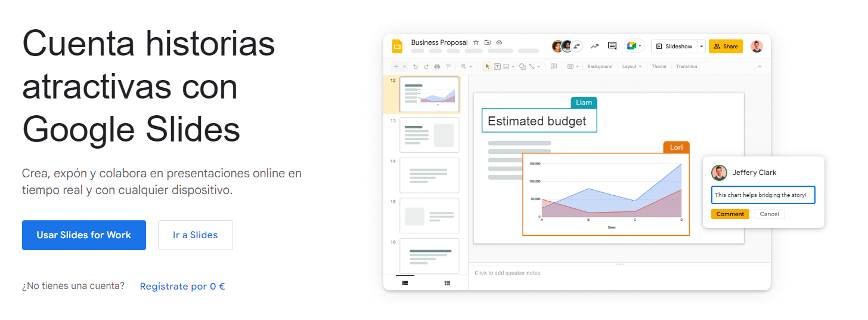
Task: Click the Zoom magnifier icon
Action: [x=464, y=66]
